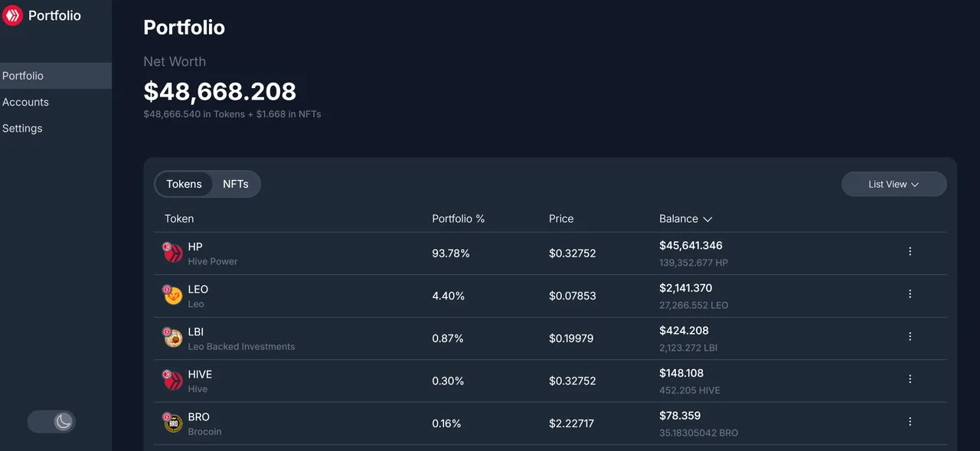Viewport: 980px width, 451px height.
Task: Toggle the dark mode moon switch
Action: pyautogui.click(x=51, y=421)
